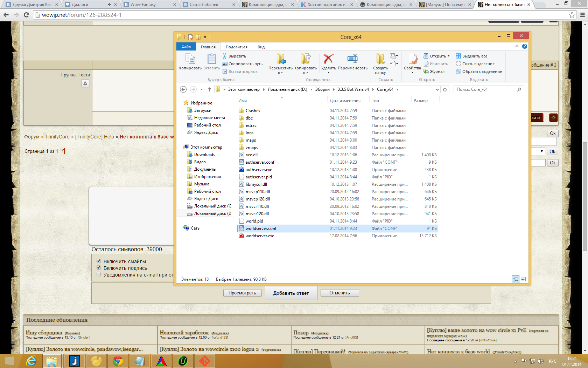Screen dimensions: 588x368
Task: Click the red Delete (Удалить) icon
Action: [328, 59]
